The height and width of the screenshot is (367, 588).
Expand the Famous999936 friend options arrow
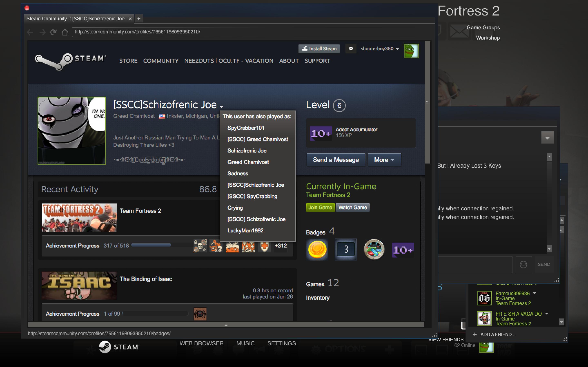point(534,293)
